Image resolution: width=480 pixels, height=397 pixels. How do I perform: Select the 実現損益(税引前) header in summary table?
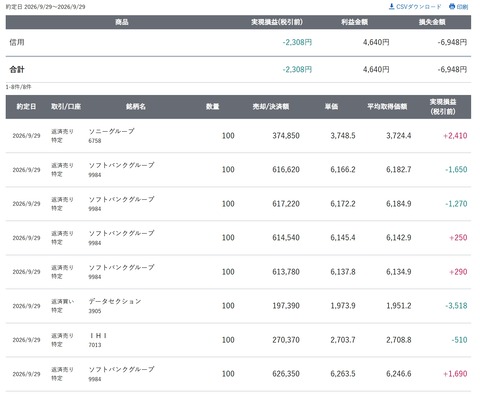(277, 22)
